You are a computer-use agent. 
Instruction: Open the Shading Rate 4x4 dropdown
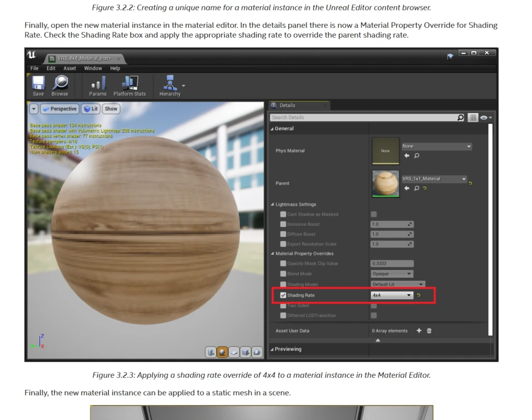pyautogui.click(x=392, y=295)
